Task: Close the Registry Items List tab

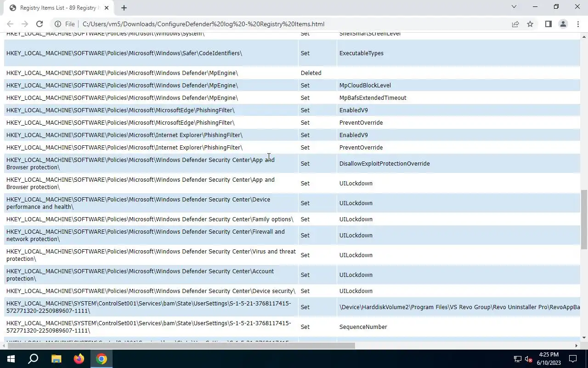Action: [107, 8]
